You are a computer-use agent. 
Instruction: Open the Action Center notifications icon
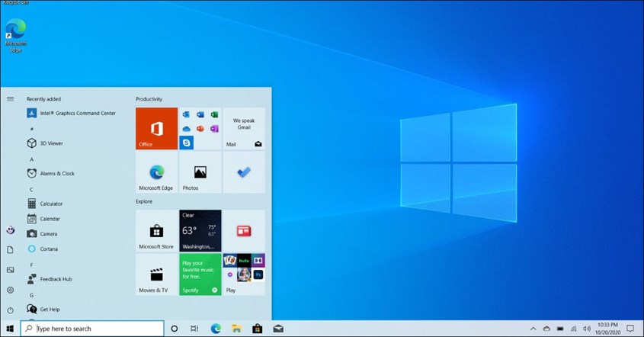(x=630, y=329)
